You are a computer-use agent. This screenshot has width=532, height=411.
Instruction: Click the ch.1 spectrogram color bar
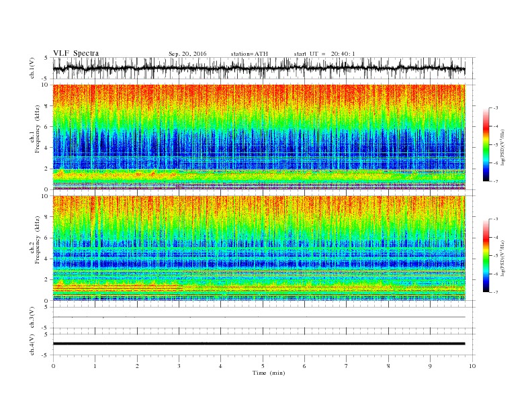486,144
